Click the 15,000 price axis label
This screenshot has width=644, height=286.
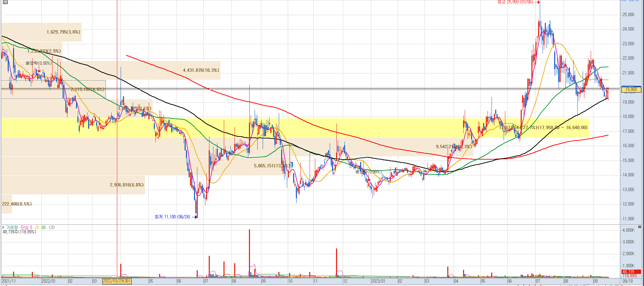[x=628, y=161]
